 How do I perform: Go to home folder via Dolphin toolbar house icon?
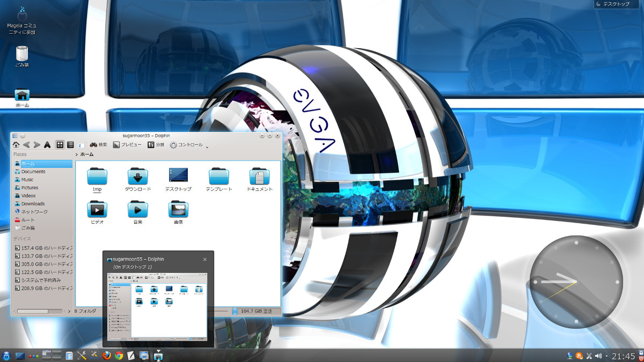tap(16, 144)
